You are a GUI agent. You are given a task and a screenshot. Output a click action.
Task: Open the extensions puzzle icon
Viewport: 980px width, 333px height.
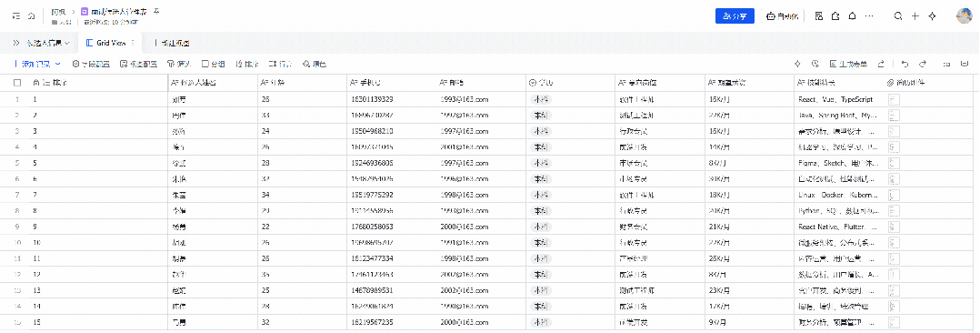(x=835, y=16)
